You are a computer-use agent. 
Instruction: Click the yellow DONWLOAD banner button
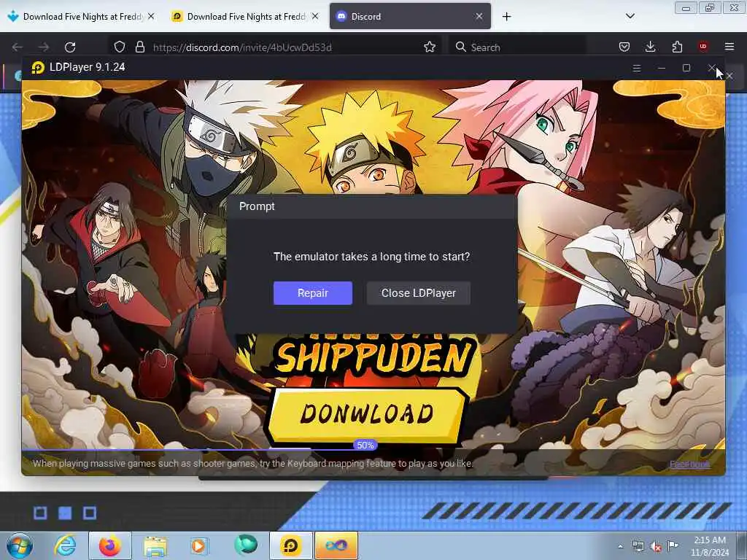[366, 414]
